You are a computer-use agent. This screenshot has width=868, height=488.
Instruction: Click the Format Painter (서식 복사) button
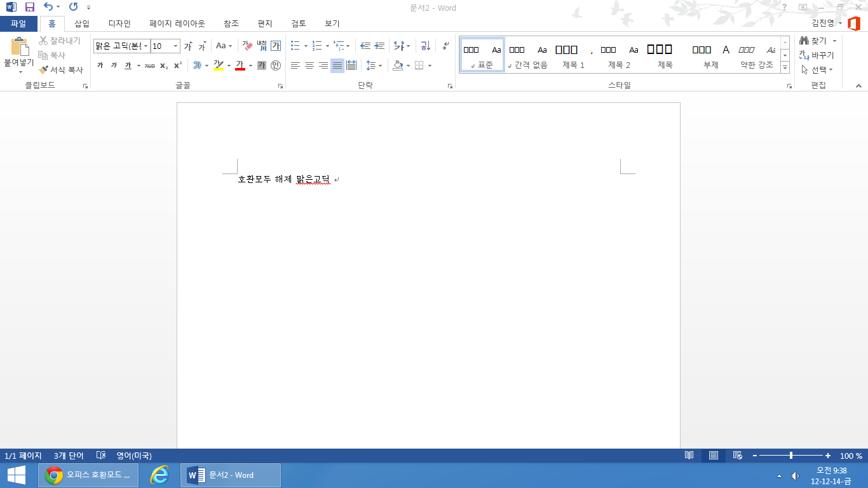pos(61,70)
